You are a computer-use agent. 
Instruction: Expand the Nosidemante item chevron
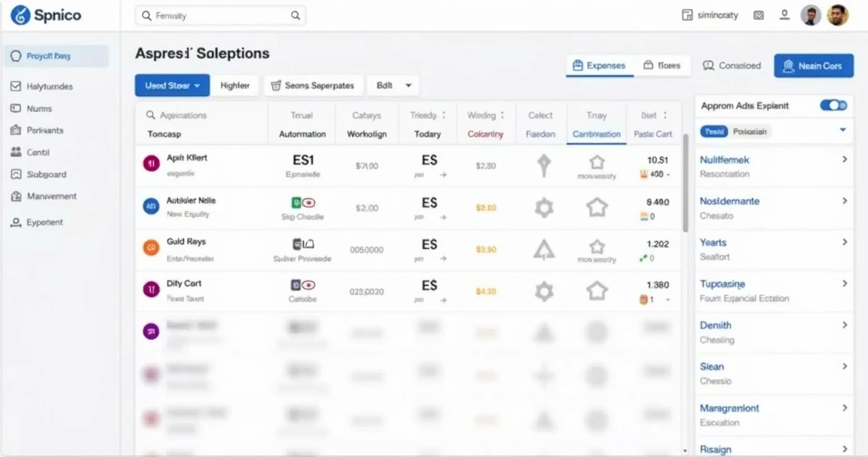point(844,201)
